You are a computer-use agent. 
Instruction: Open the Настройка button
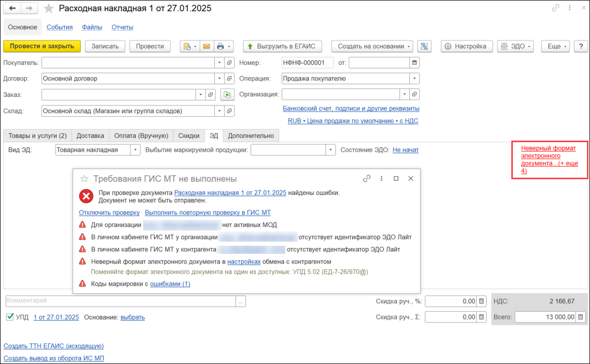[x=467, y=46]
